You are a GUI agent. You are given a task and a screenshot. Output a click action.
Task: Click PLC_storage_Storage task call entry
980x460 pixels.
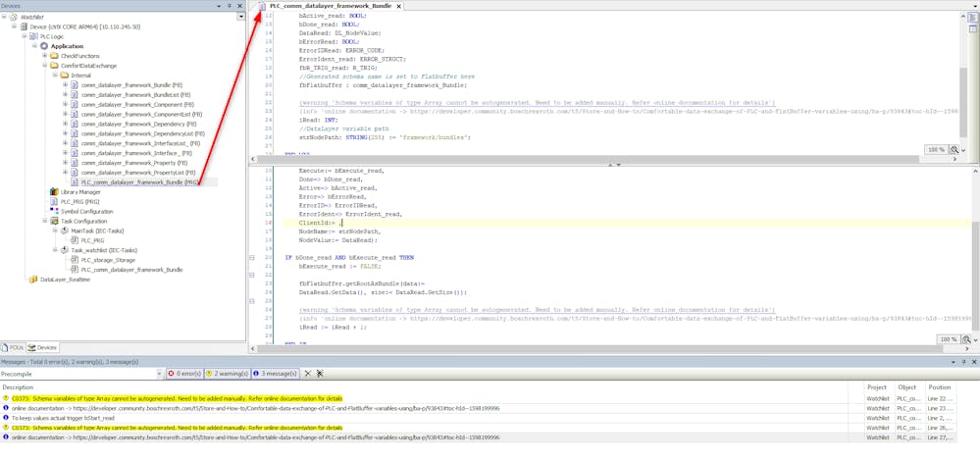[108, 260]
